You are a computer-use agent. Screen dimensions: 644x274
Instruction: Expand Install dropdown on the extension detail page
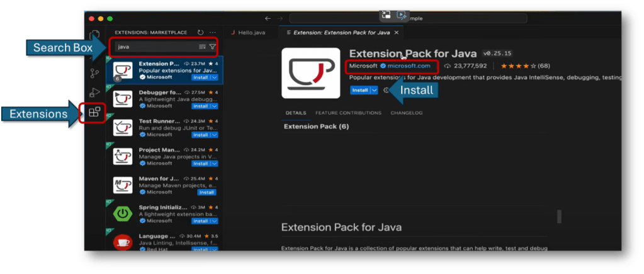pos(375,91)
